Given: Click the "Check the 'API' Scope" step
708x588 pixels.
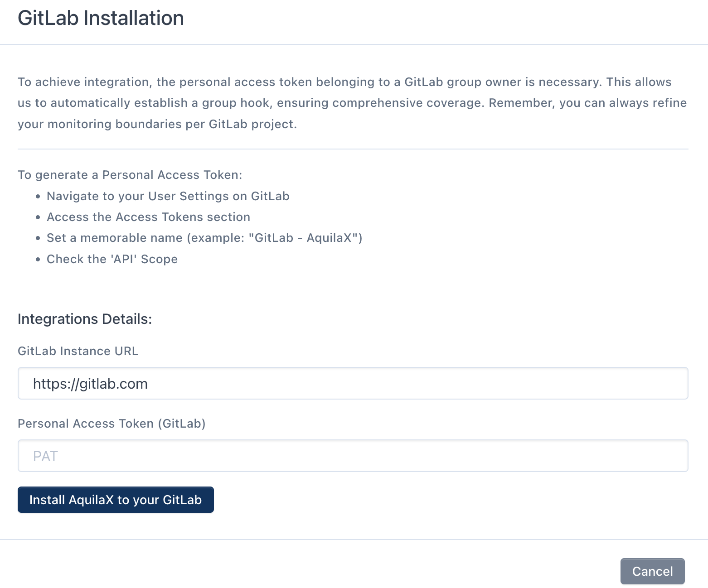Looking at the screenshot, I should [112, 259].
